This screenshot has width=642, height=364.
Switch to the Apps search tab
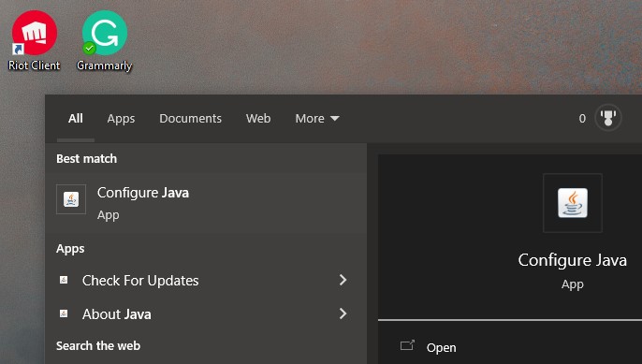point(121,118)
